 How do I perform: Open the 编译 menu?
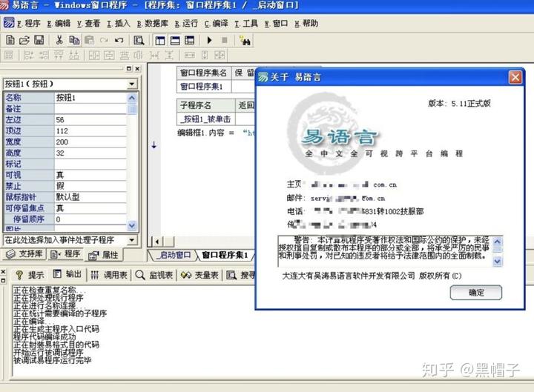point(217,24)
